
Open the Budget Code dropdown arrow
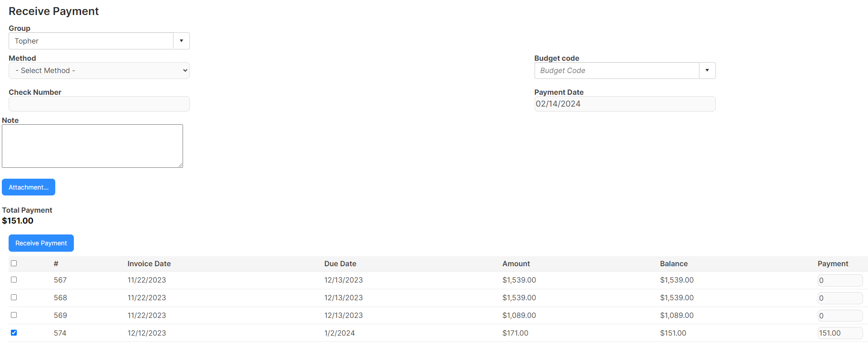coord(707,70)
